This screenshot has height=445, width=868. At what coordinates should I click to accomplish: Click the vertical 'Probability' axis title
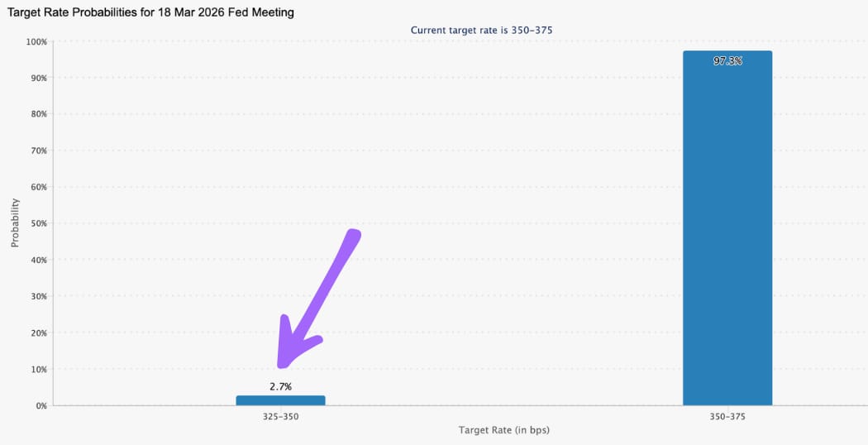pos(15,223)
